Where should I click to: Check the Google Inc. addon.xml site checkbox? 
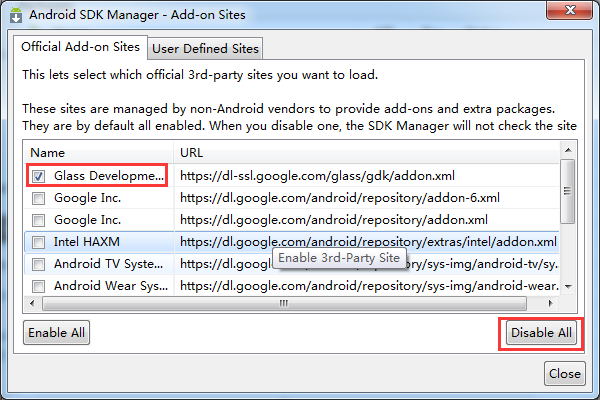(x=38, y=220)
